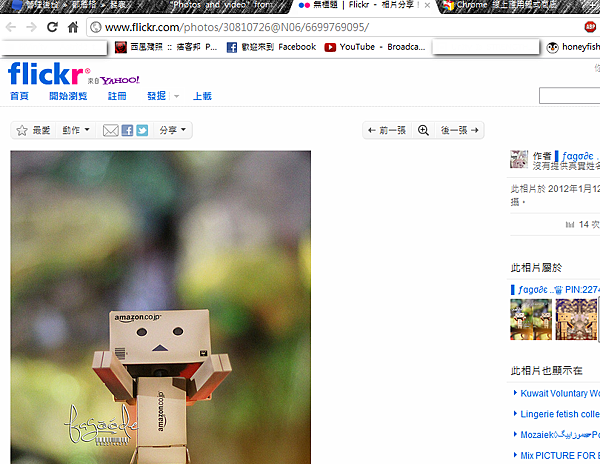Mark photo as favorite with the star

pos(22,130)
